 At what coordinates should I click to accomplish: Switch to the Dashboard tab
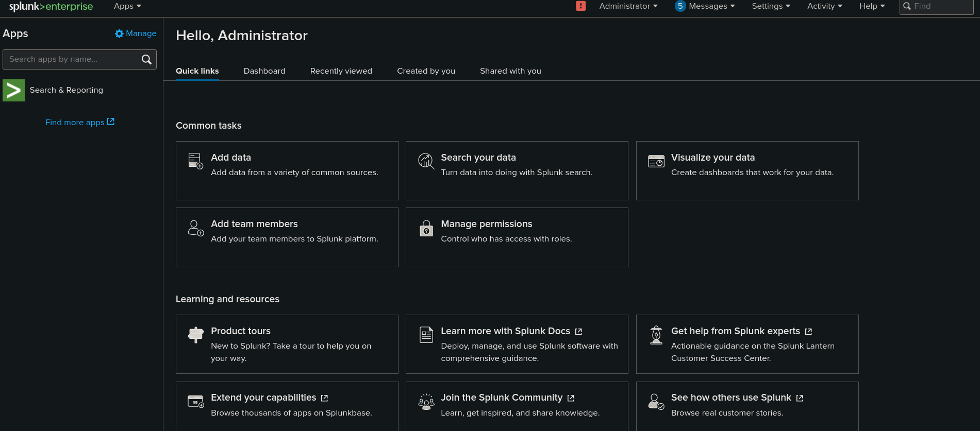tap(264, 71)
